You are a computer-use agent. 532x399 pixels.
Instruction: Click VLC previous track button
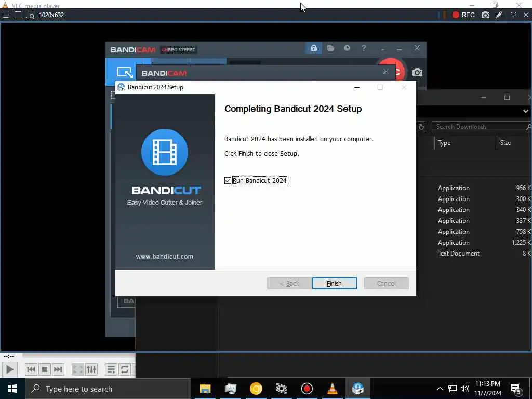[x=31, y=369]
